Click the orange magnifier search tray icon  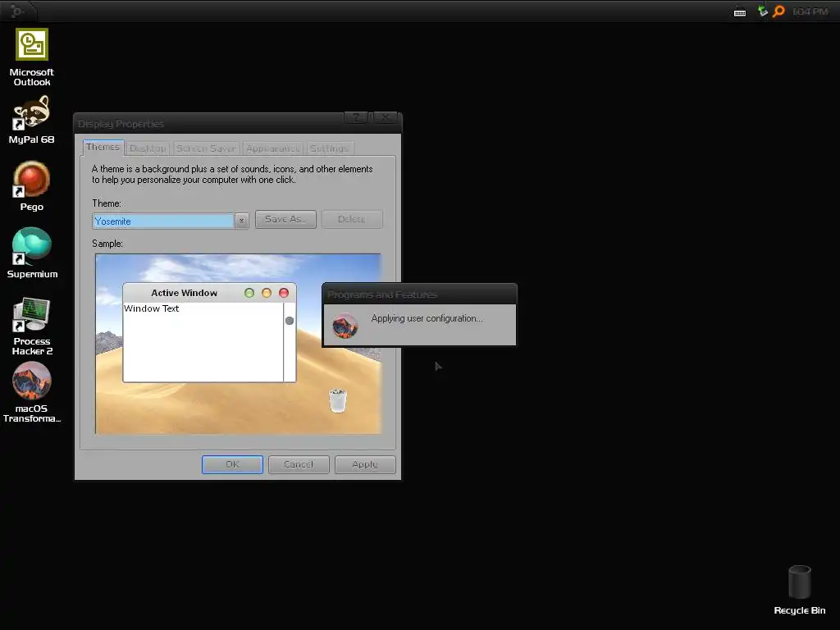(x=778, y=11)
